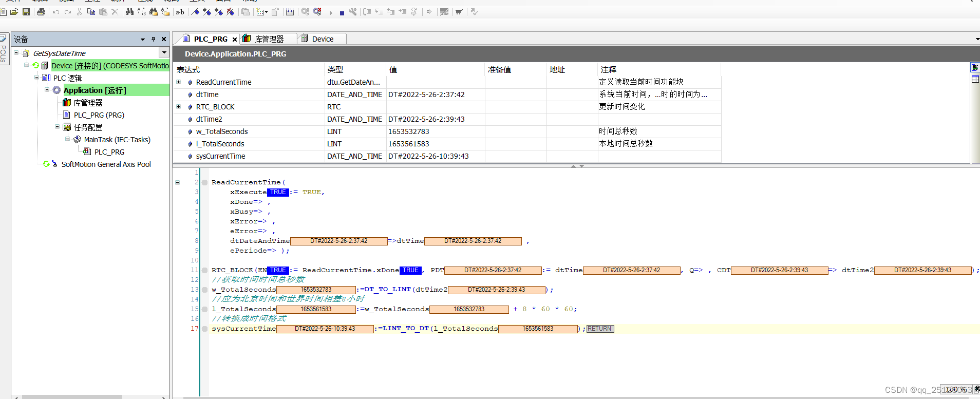The image size is (980, 399).
Task: Select 库管理器 in the device tree
Action: [88, 103]
